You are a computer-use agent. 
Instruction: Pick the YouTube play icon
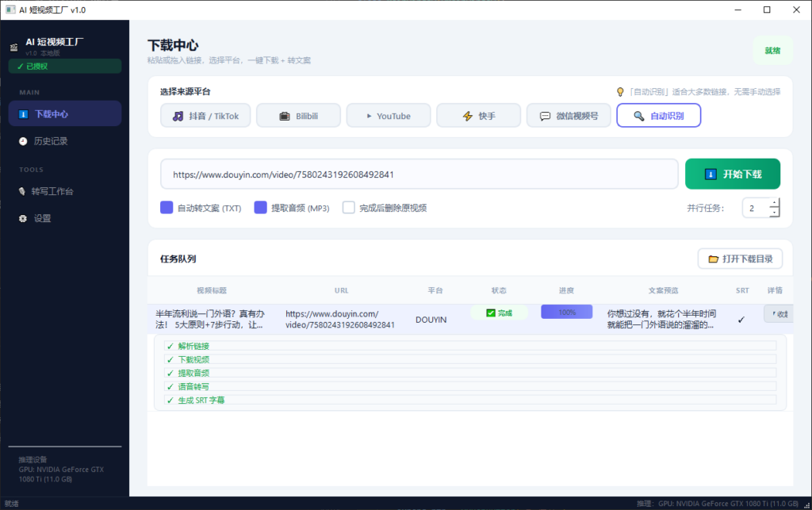(369, 116)
